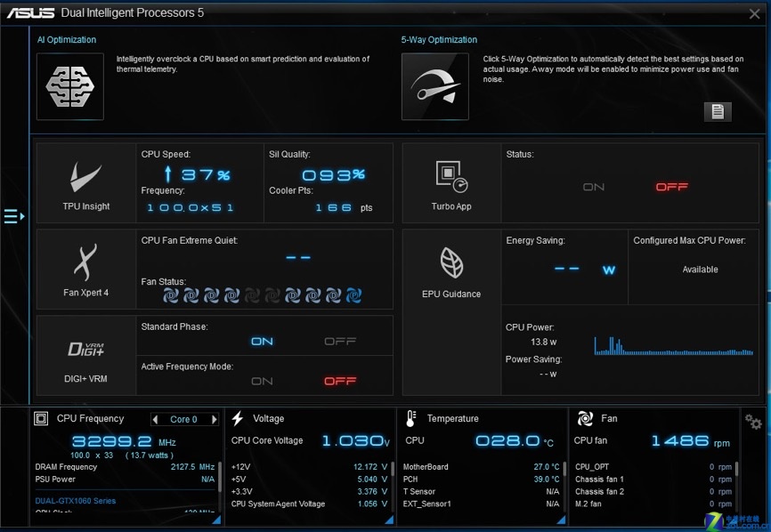Open Turbo App panel

point(451,183)
